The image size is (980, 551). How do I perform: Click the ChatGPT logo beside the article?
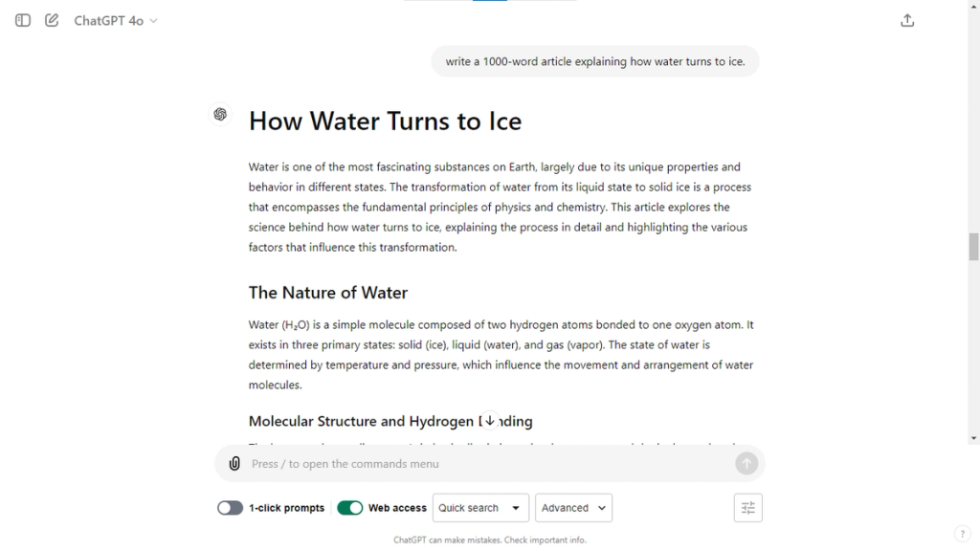[220, 114]
